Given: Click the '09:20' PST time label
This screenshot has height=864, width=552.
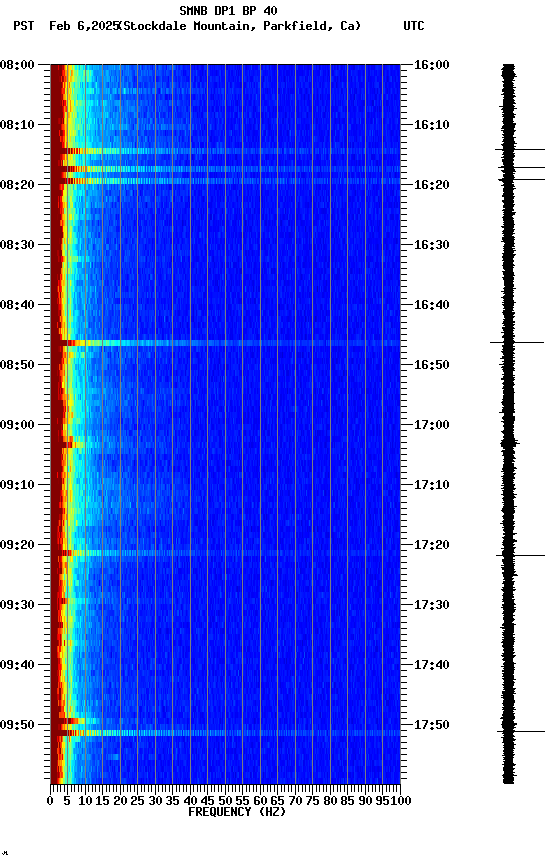Looking at the screenshot, I should click(17, 545).
